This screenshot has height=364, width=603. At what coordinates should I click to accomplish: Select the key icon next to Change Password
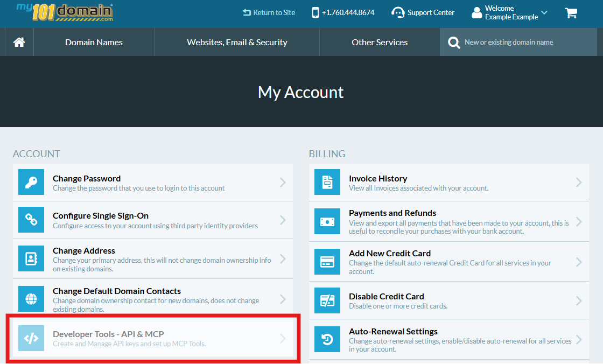pos(31,182)
